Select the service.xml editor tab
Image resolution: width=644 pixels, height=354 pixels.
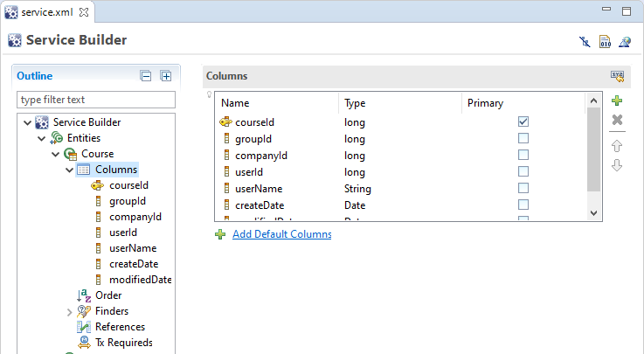tap(47, 12)
